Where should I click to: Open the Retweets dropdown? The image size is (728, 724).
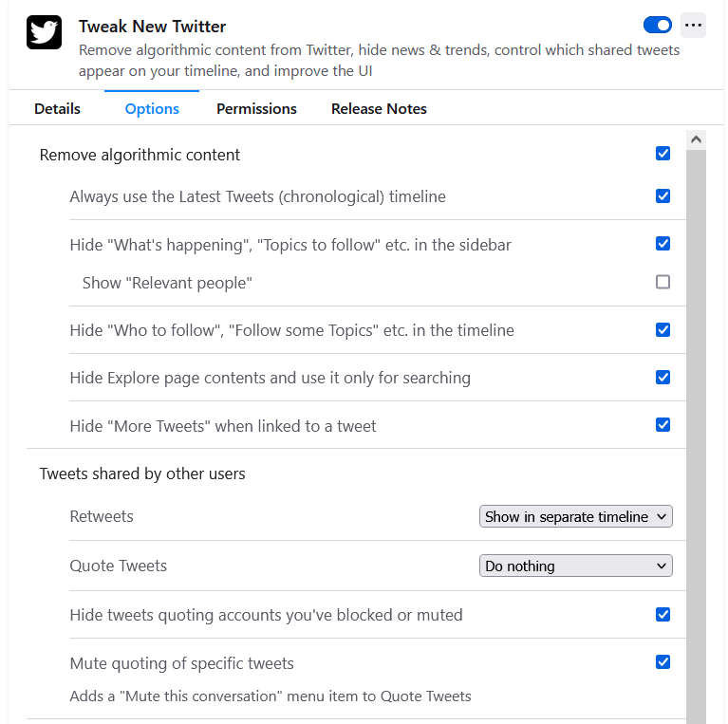[x=576, y=516]
